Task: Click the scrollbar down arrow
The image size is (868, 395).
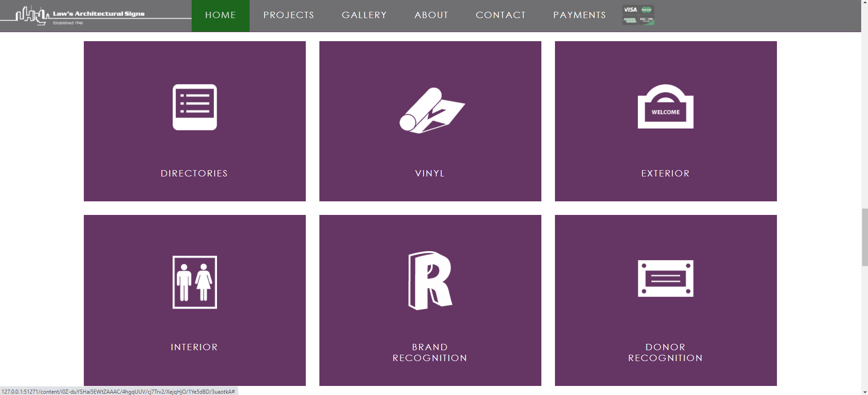Action: tap(864, 391)
